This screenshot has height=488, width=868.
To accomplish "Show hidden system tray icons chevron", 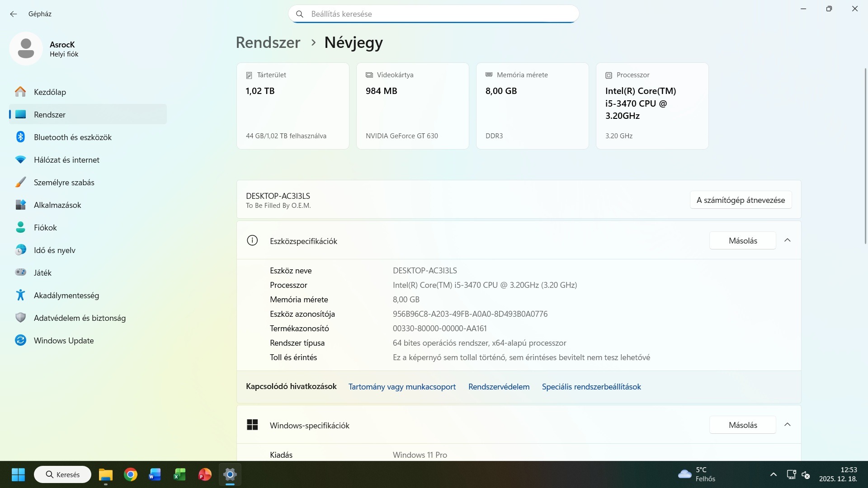I will click(773, 474).
